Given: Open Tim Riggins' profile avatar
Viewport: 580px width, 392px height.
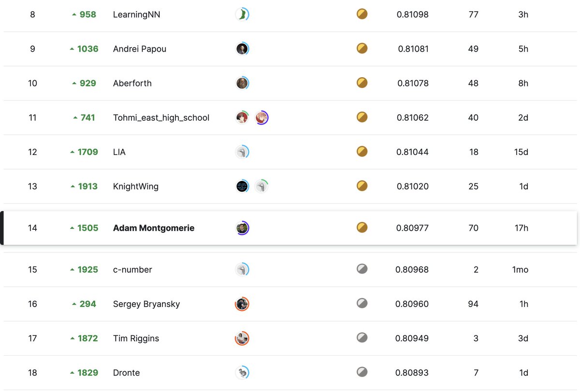Looking at the screenshot, I should 242,338.
